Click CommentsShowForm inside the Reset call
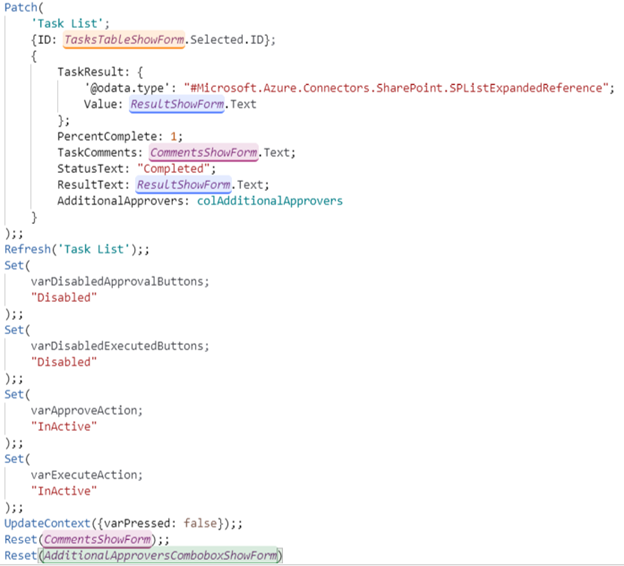This screenshot has width=624, height=566. point(97,539)
